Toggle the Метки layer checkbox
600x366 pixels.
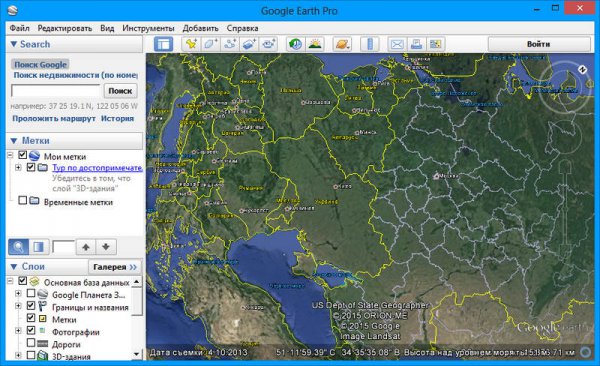point(31,318)
